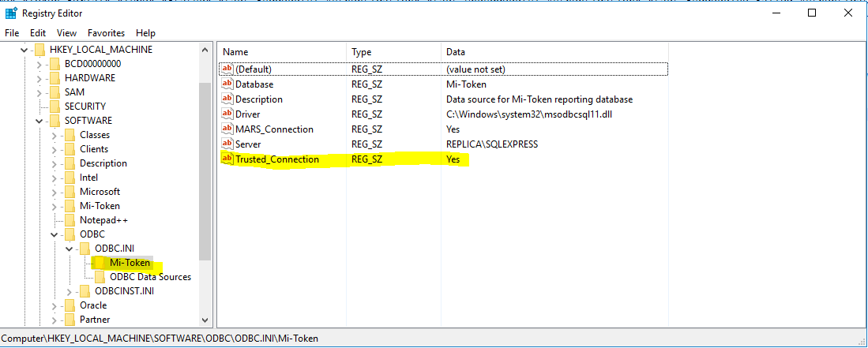Expand the BCD00000000 key

[x=39, y=64]
